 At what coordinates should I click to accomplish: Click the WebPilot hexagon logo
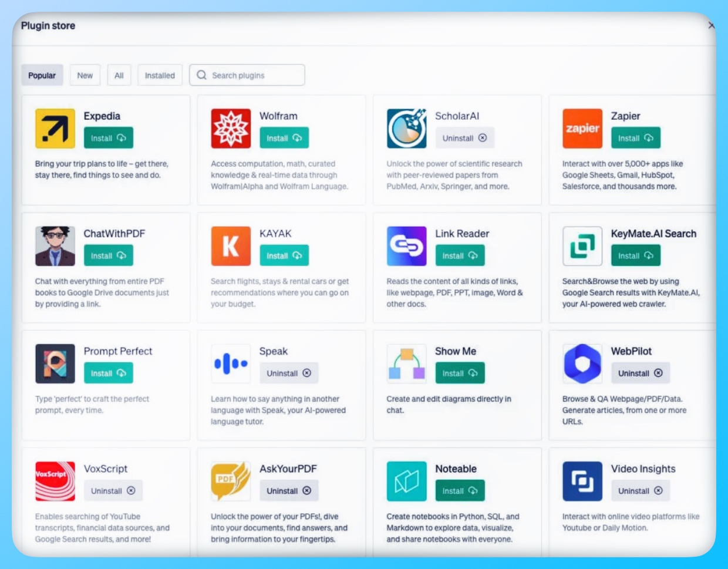582,363
